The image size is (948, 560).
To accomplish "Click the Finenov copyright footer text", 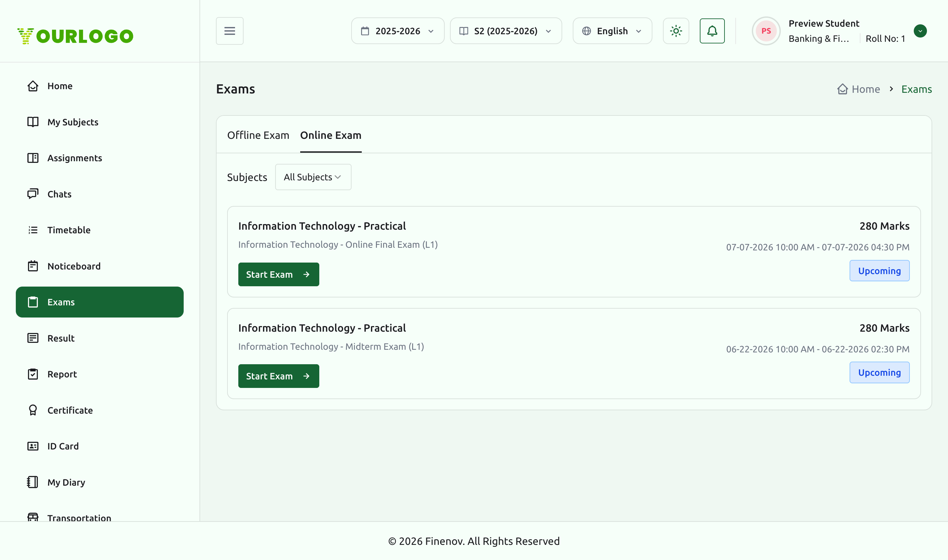I will click(474, 541).
